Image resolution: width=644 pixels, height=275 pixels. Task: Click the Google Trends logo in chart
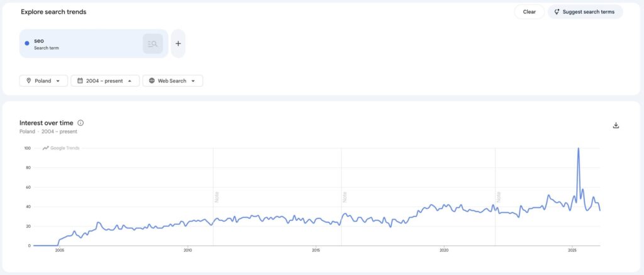tap(61, 148)
